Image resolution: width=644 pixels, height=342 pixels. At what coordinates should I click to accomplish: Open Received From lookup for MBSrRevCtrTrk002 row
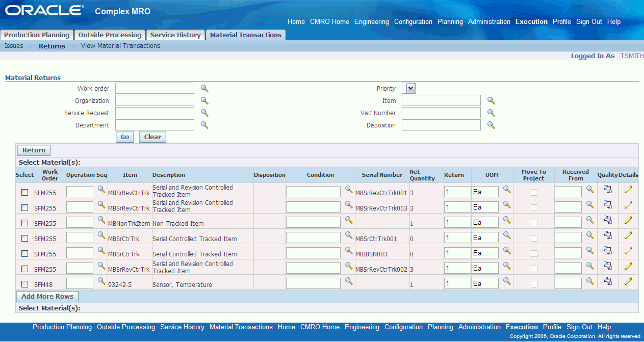tap(590, 266)
